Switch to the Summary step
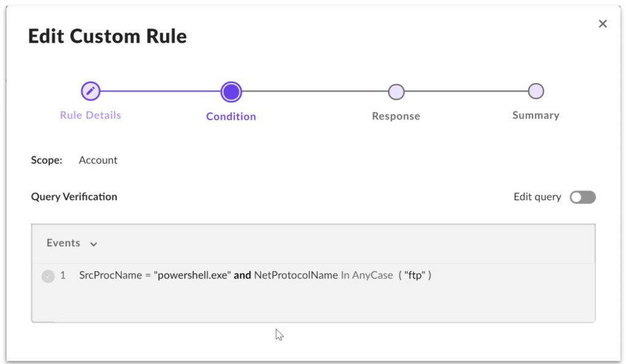 [x=536, y=115]
